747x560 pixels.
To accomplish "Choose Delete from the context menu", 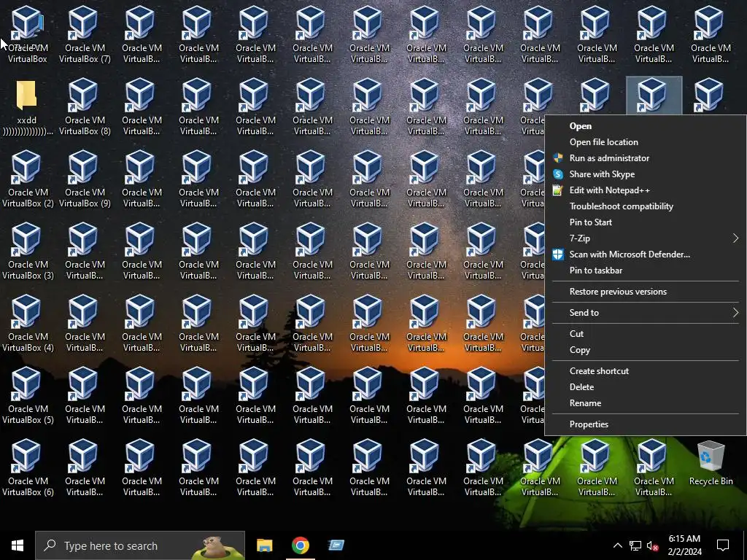I will coord(646,386).
